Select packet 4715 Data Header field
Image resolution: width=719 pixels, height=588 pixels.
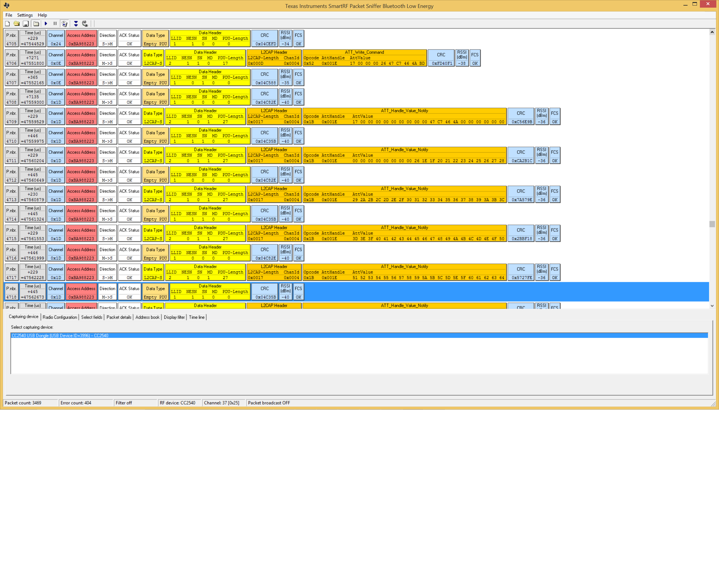click(x=205, y=233)
